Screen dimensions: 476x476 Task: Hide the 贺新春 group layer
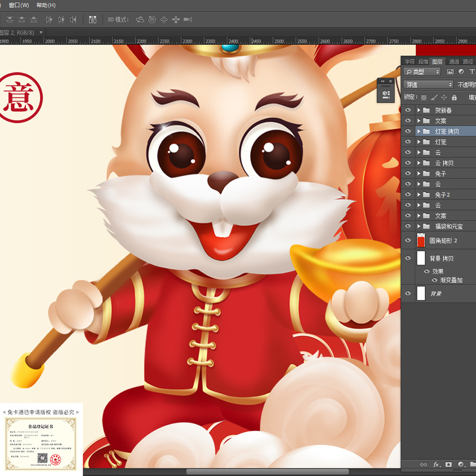[x=408, y=110]
